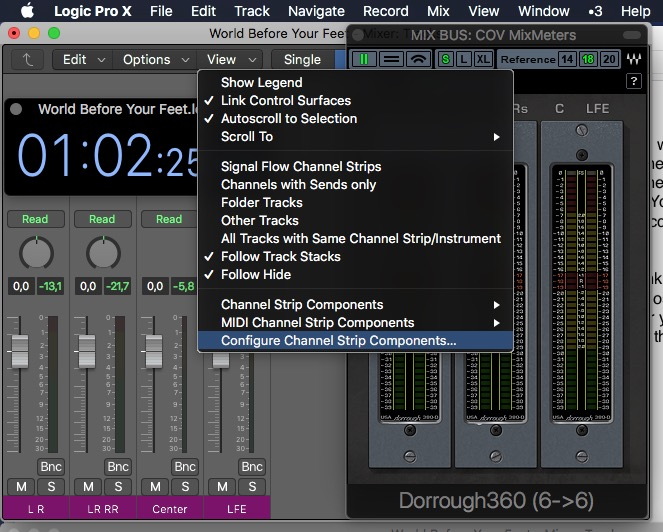The image size is (663, 532).
Task: Click Bnc button on LR RR strip
Action: tap(118, 467)
